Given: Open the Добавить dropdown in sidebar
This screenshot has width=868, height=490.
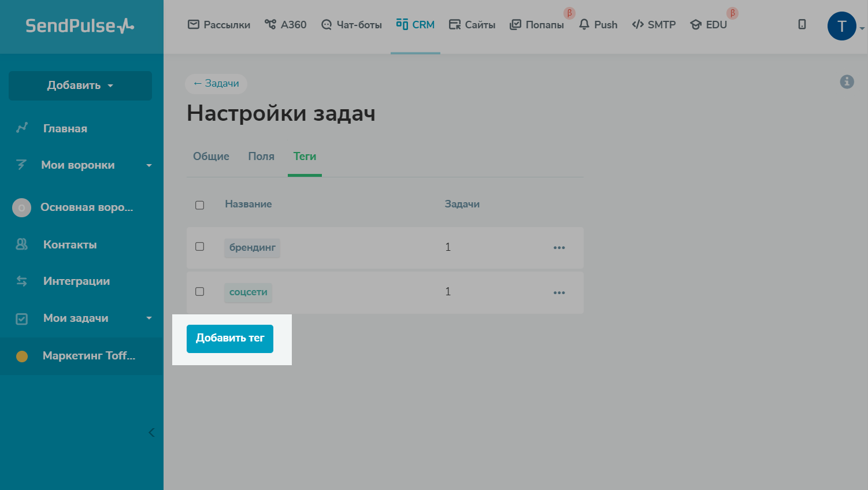Looking at the screenshot, I should (x=80, y=86).
